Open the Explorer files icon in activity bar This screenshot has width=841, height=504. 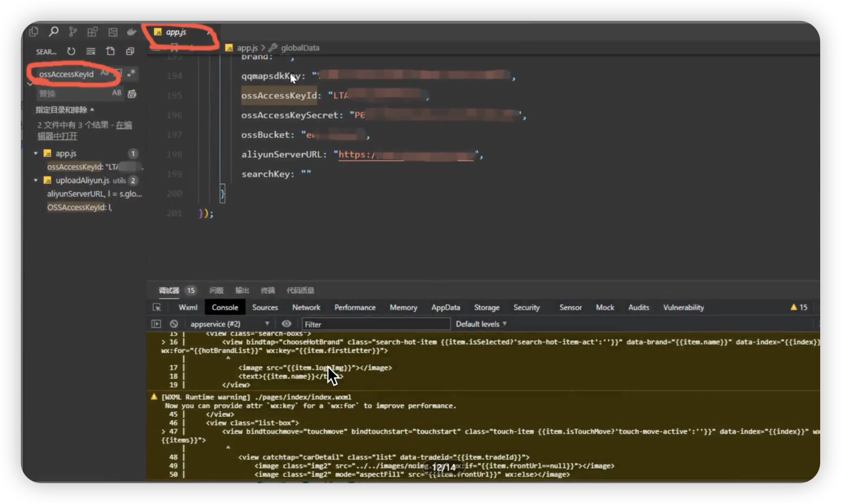point(34,32)
